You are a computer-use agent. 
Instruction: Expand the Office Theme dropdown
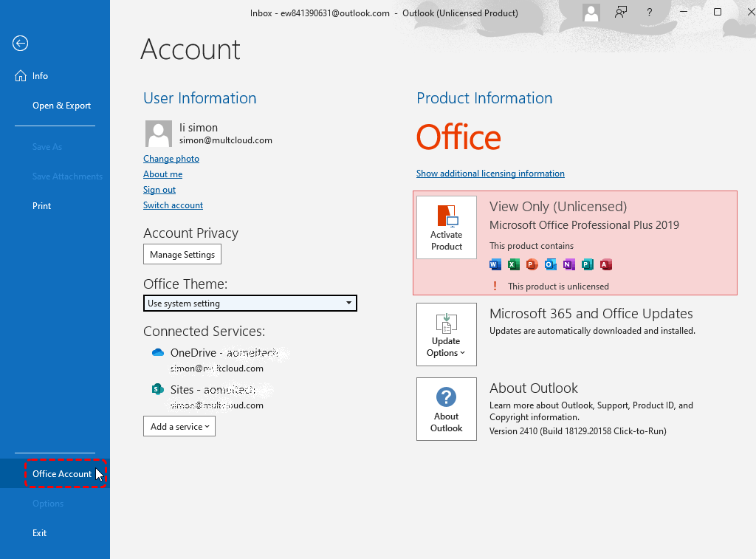(250, 303)
